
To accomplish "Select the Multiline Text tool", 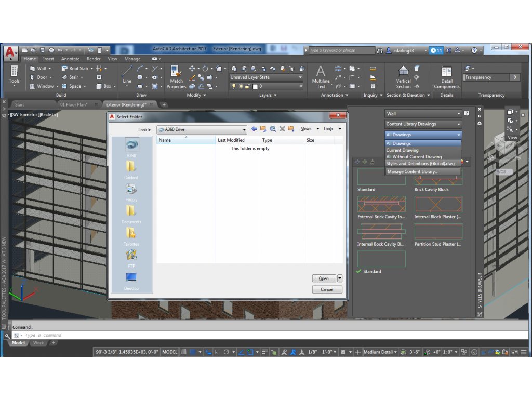I will [321, 77].
